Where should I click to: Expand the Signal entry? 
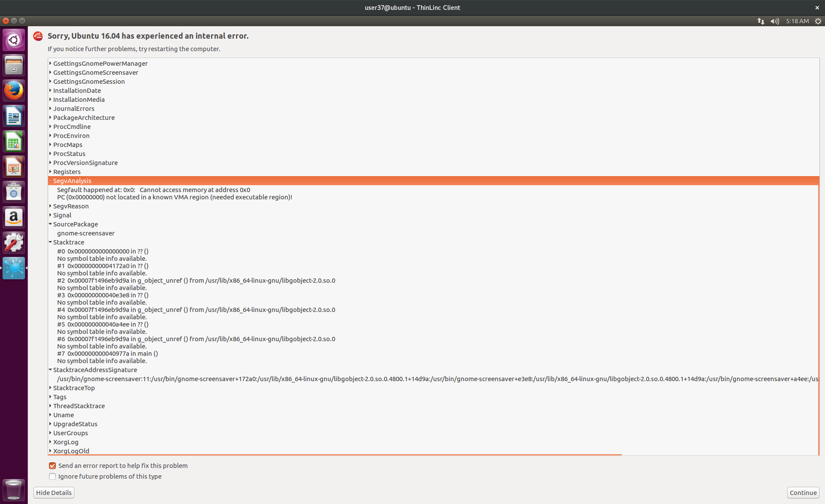point(50,215)
